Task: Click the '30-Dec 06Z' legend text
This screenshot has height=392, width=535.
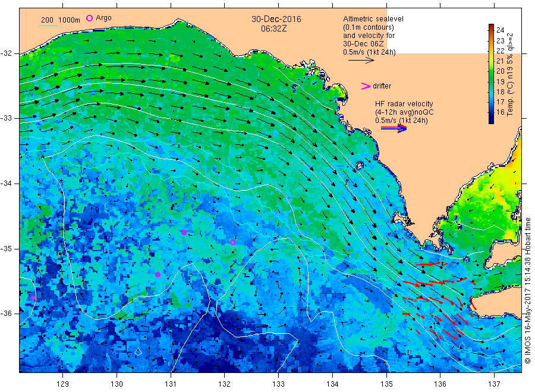Action: pyautogui.click(x=363, y=44)
